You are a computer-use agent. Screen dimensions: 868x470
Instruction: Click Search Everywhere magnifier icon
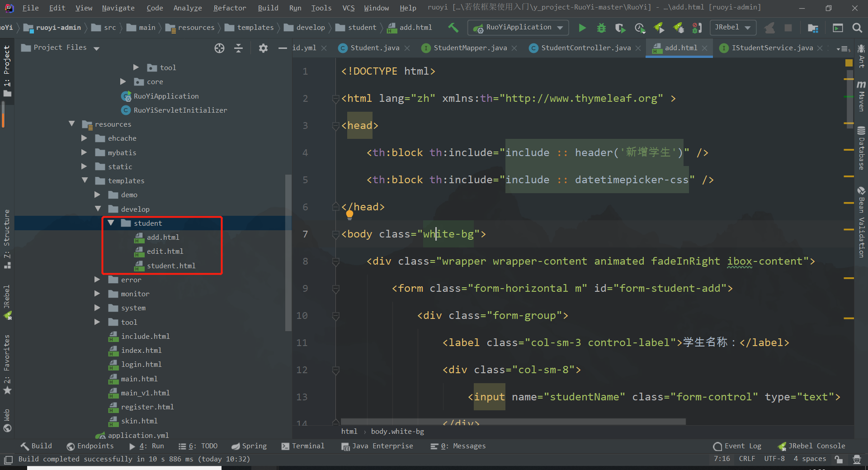(857, 28)
